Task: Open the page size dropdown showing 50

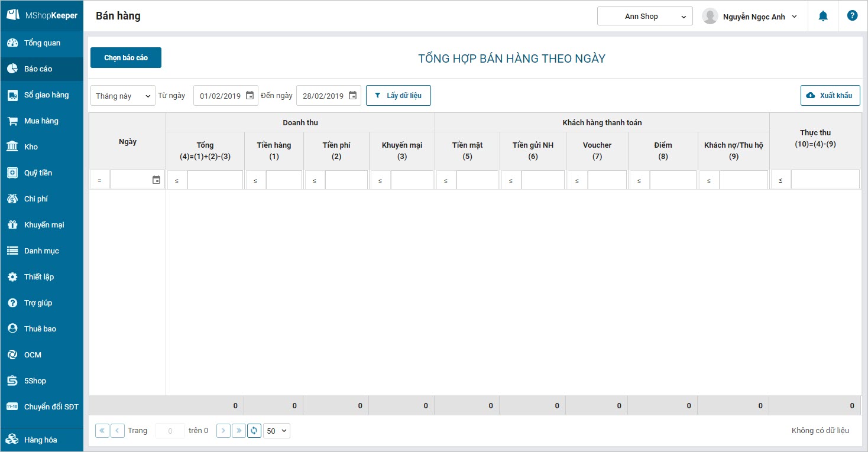Action: [277, 431]
